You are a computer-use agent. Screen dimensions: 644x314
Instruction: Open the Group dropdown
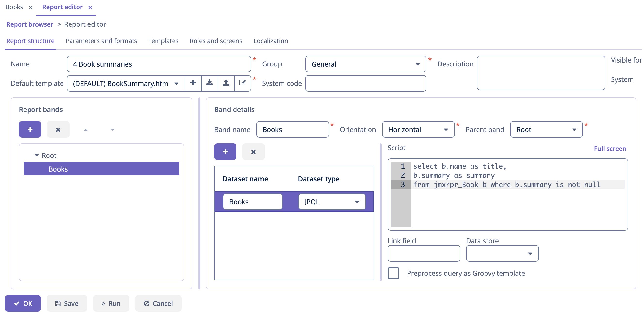[417, 64]
